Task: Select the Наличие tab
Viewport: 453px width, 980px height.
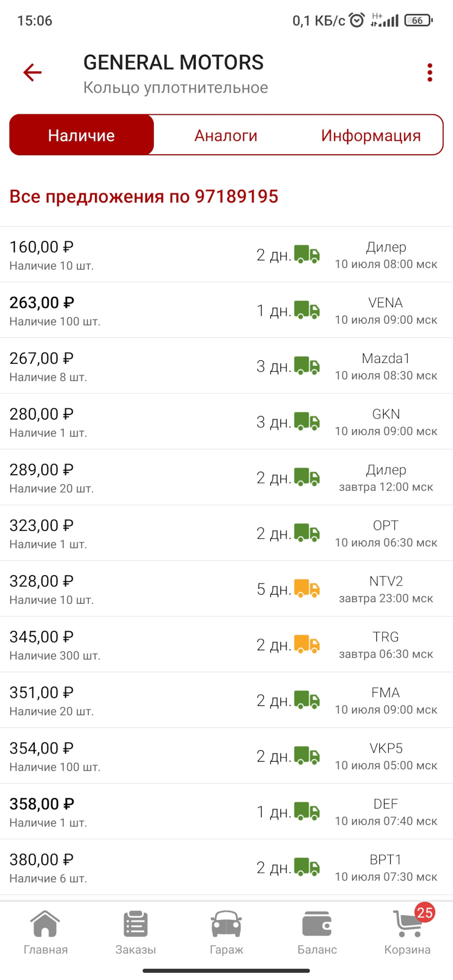Action: click(x=82, y=135)
